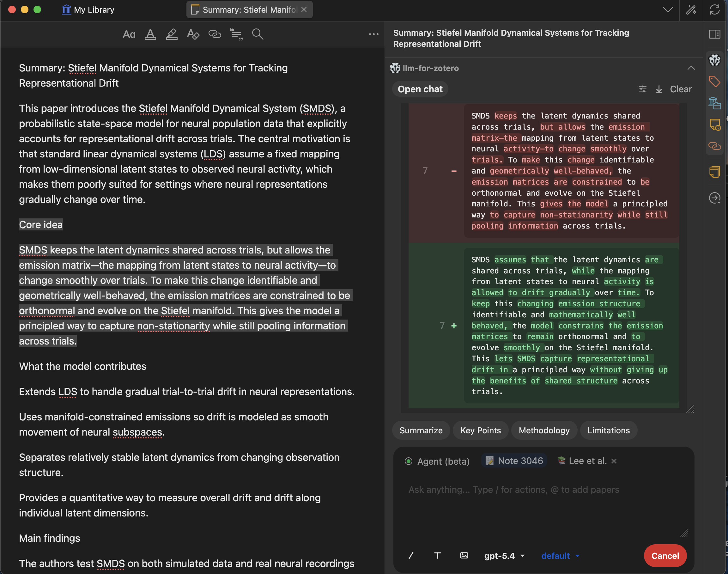The width and height of the screenshot is (728, 574).
Task: Click the text color formatting icon
Action: 150,34
